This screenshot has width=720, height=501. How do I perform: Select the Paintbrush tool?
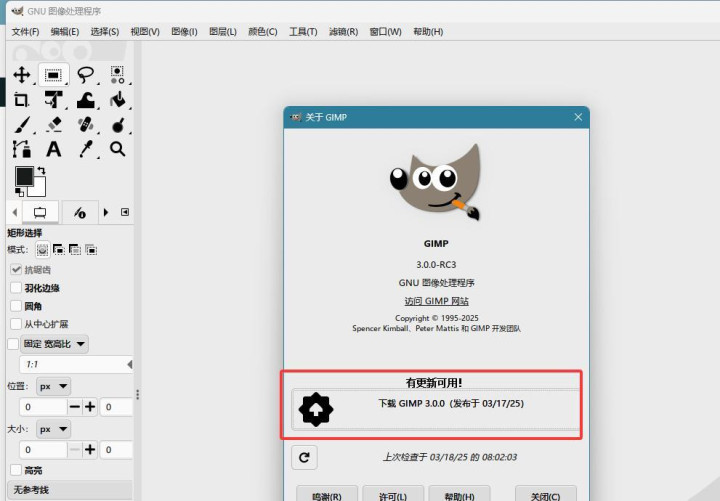(x=22, y=124)
